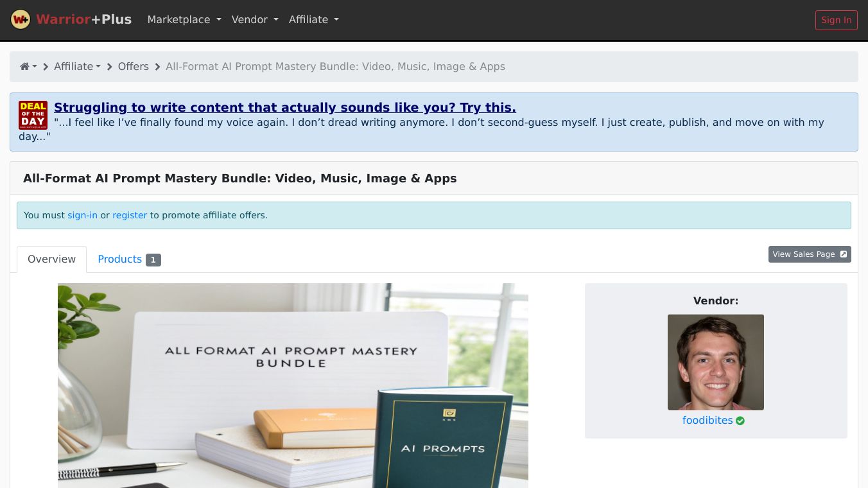
Task: Open the register link to promote offers
Action: (130, 215)
